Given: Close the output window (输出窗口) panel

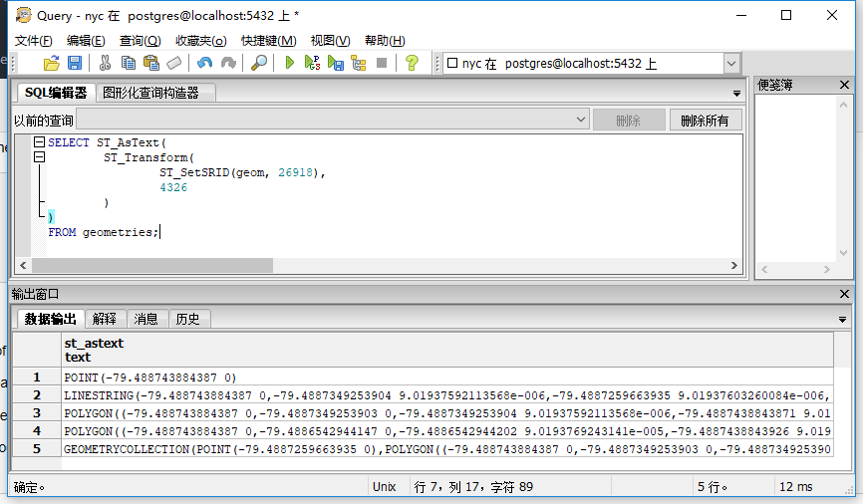Looking at the screenshot, I should tap(844, 294).
